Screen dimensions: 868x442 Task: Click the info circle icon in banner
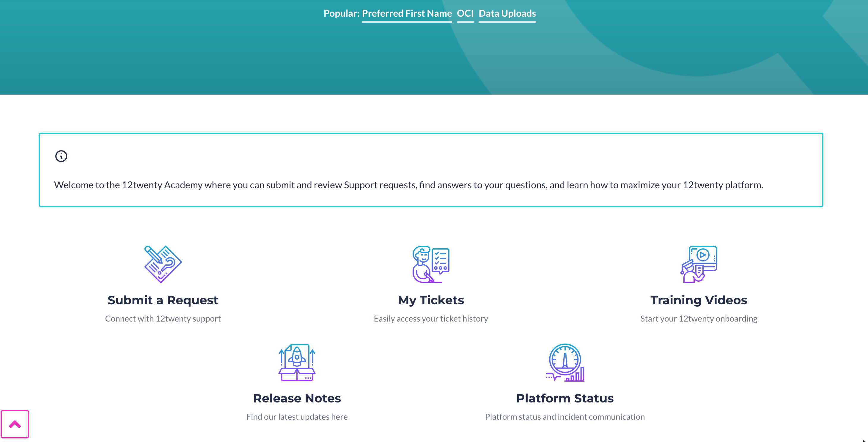tap(61, 156)
